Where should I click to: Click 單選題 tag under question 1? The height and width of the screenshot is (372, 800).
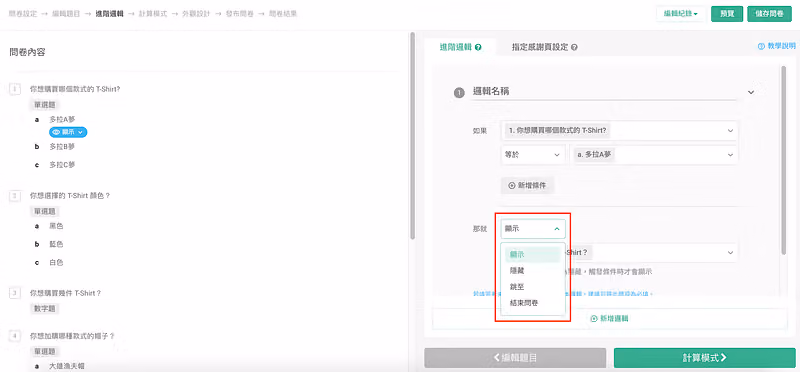(x=45, y=105)
